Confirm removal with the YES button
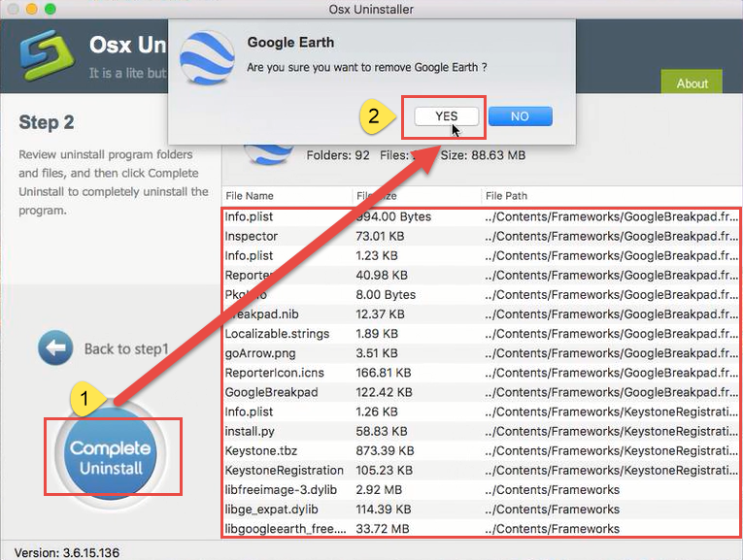The height and width of the screenshot is (560, 743). [447, 116]
